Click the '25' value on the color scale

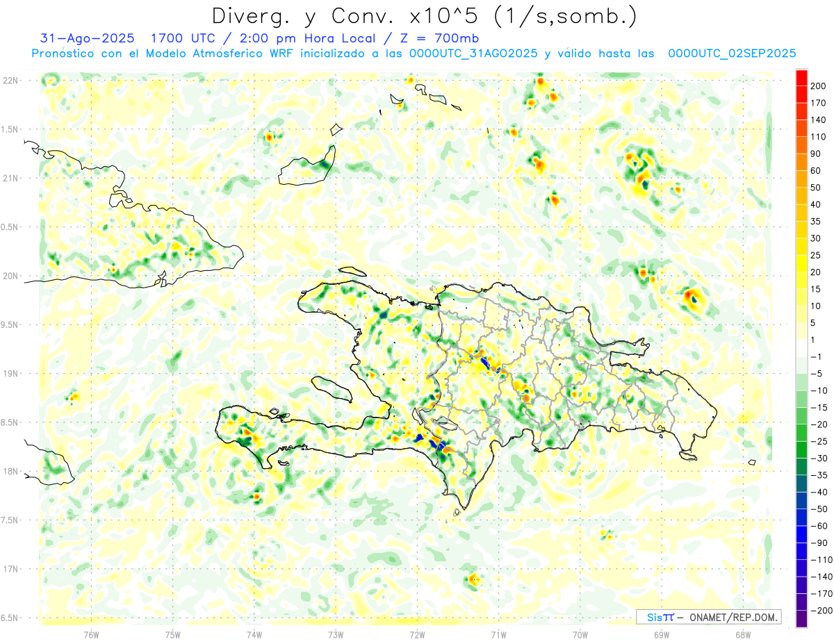[816, 255]
